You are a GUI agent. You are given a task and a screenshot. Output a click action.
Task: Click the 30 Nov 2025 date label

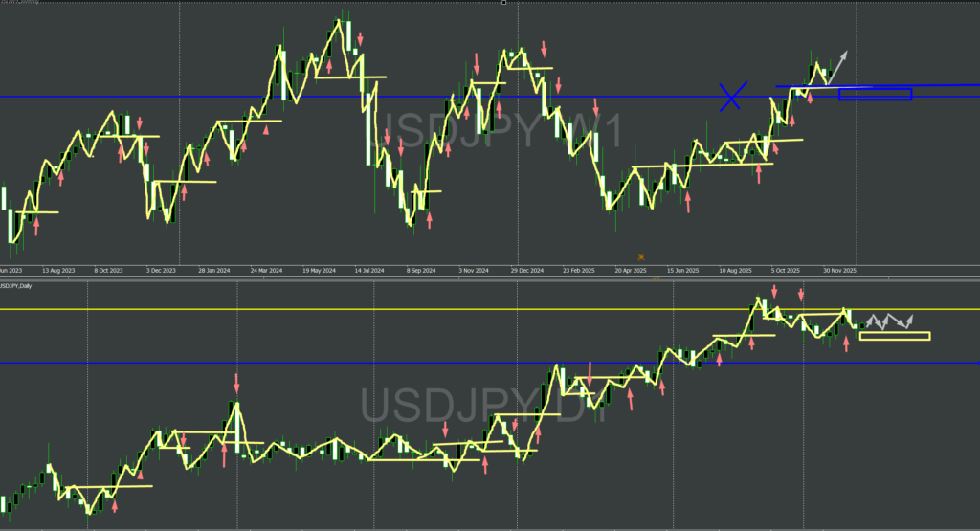pyautogui.click(x=838, y=271)
